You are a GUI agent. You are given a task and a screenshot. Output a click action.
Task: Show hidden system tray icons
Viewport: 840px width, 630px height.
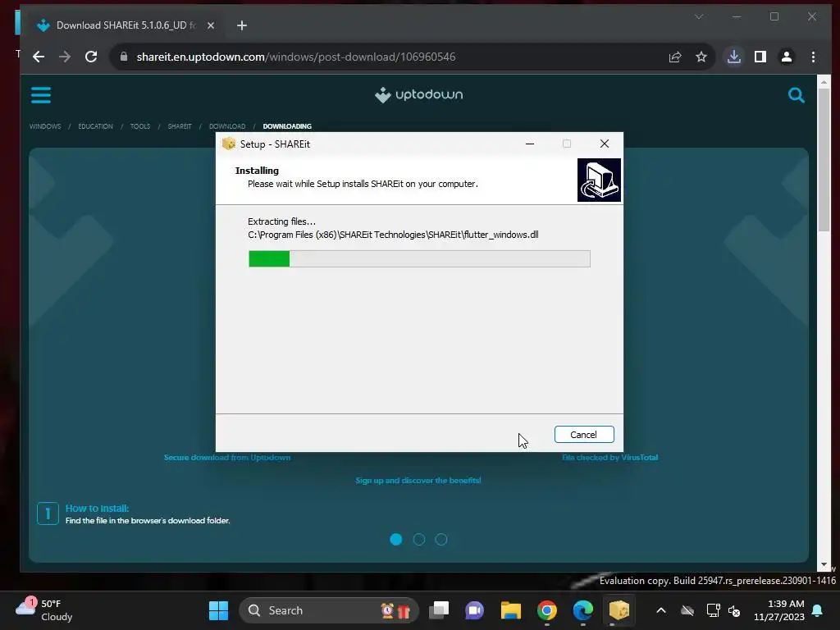pos(661,610)
